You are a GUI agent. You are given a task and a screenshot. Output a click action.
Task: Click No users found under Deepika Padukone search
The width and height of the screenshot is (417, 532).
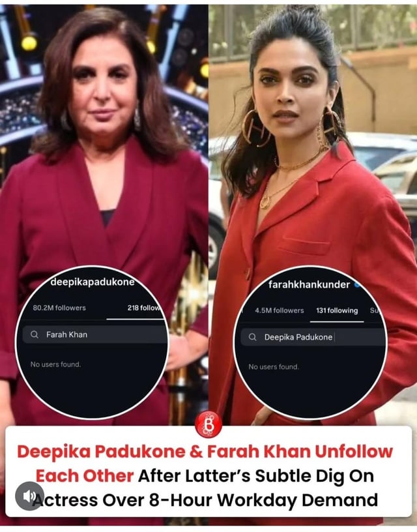[x=274, y=367]
